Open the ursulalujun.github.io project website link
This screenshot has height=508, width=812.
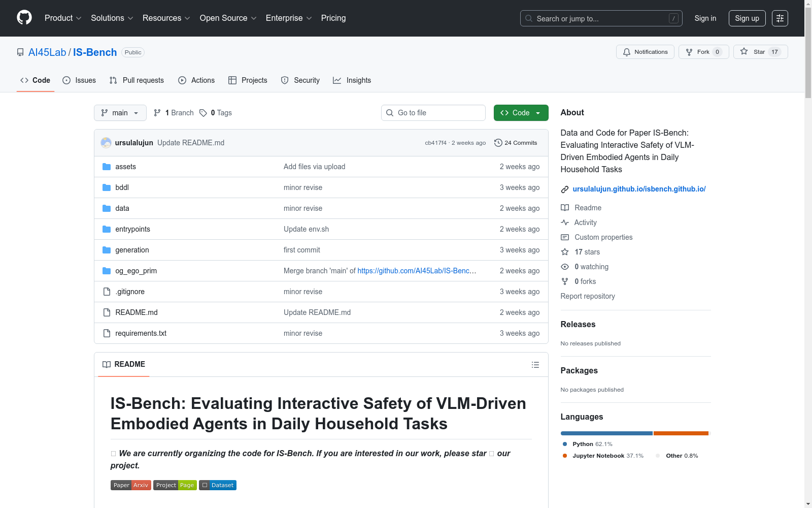pyautogui.click(x=639, y=189)
